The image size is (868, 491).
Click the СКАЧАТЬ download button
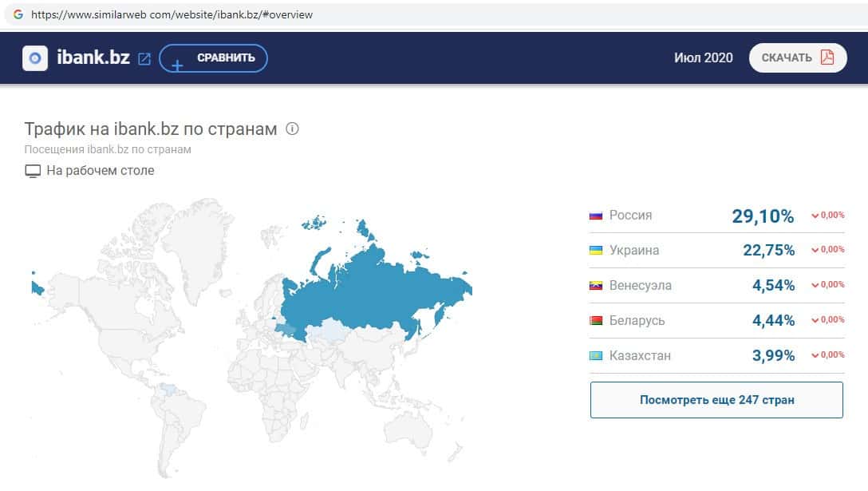(x=798, y=57)
